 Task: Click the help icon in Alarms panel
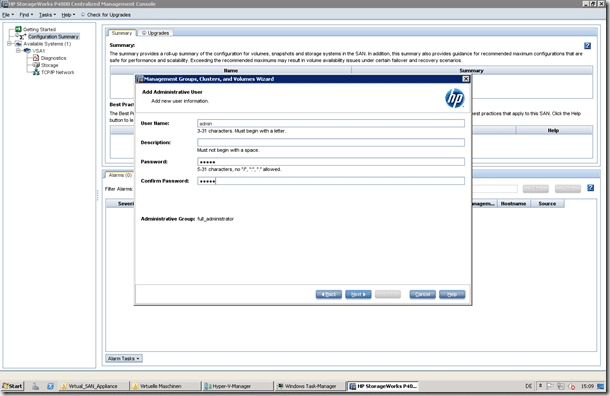pyautogui.click(x=590, y=188)
